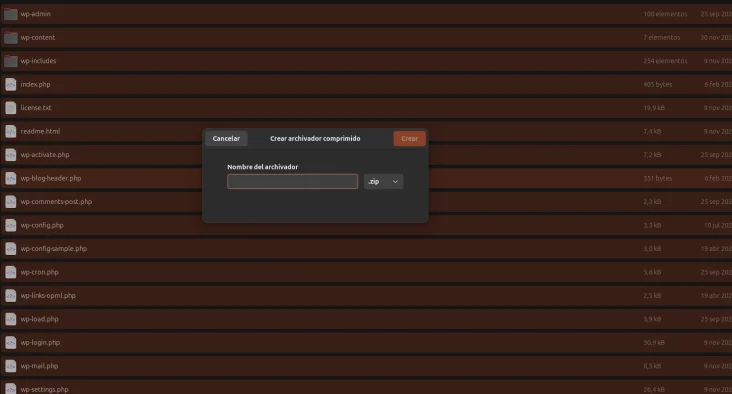Select the readme.html file icon
This screenshot has height=394, width=732.
(x=11, y=131)
